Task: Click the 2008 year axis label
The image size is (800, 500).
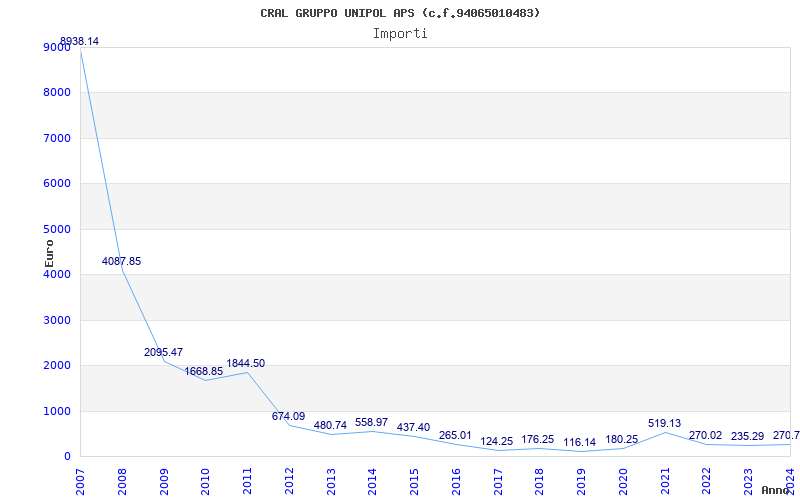Action: 122,482
